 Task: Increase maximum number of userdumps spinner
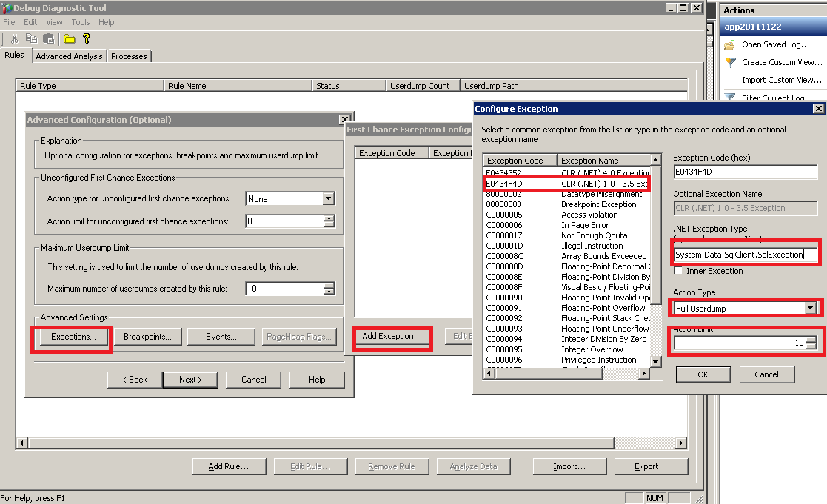pyautogui.click(x=329, y=285)
